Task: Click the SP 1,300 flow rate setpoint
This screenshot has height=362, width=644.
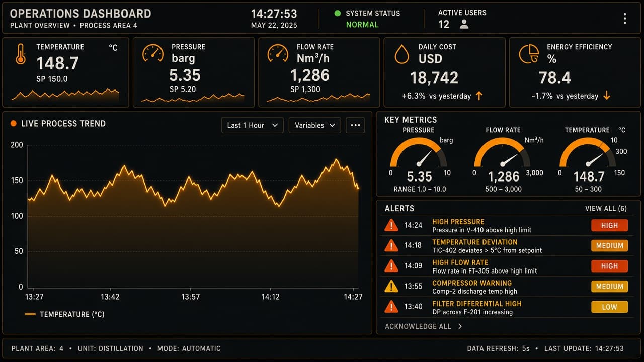Action: 305,89
